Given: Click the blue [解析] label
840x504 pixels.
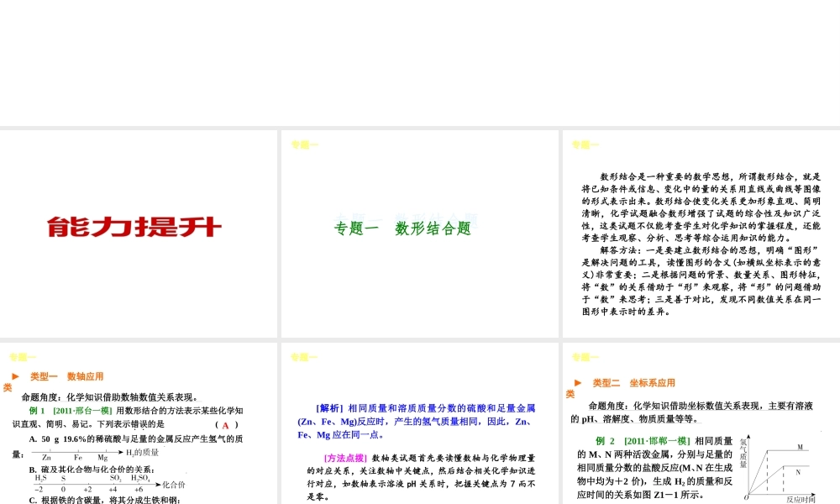Looking at the screenshot, I should tap(329, 408).
